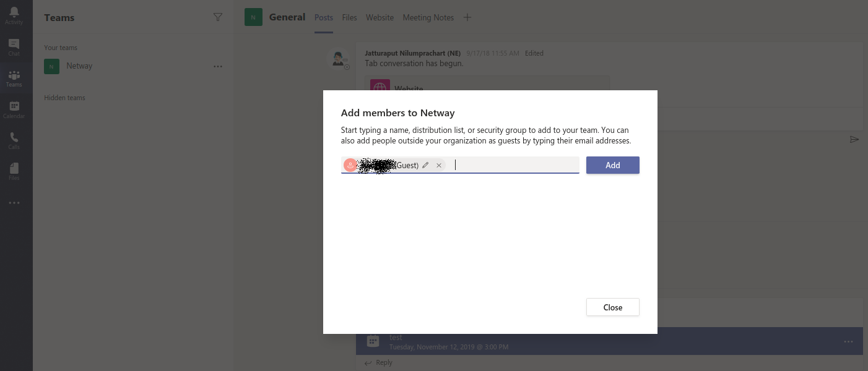Edit guest name with the pencil icon
868x371 pixels.
(425, 165)
